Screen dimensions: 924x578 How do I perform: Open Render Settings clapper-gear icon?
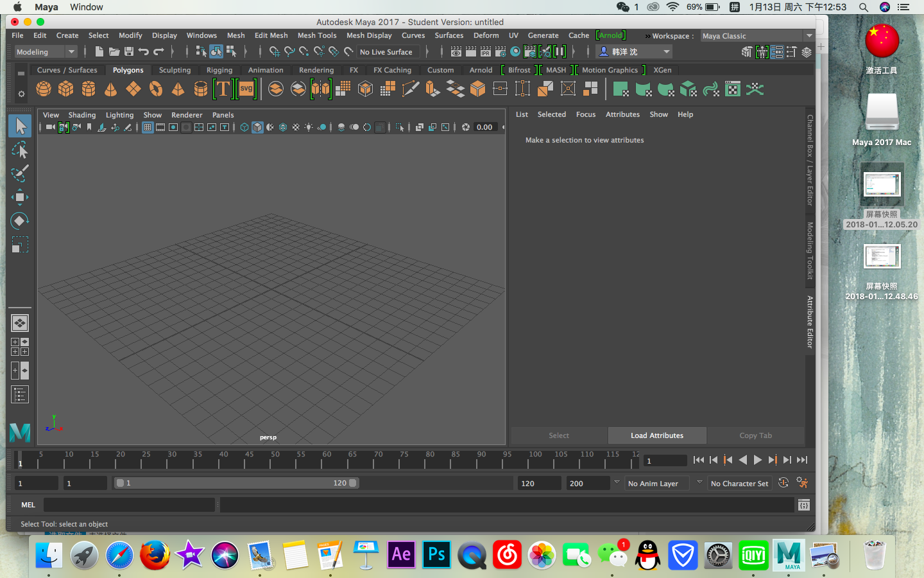[x=501, y=51]
